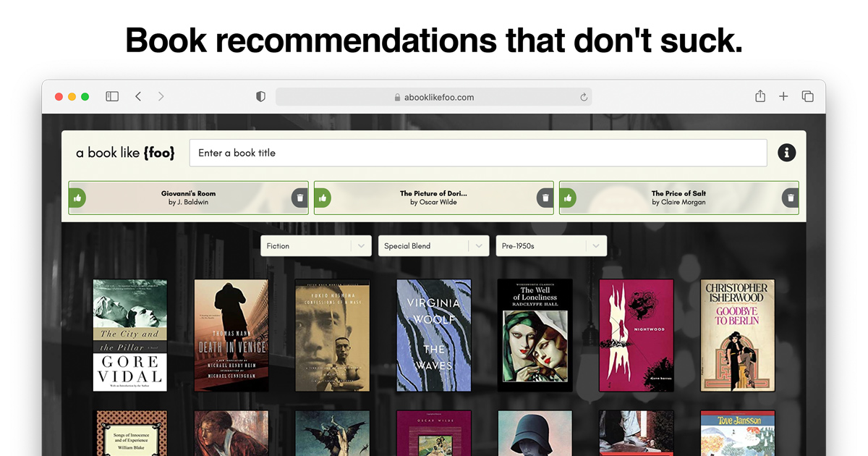Select the abooklikefoo.com address bar
868x456 pixels.
(433, 97)
